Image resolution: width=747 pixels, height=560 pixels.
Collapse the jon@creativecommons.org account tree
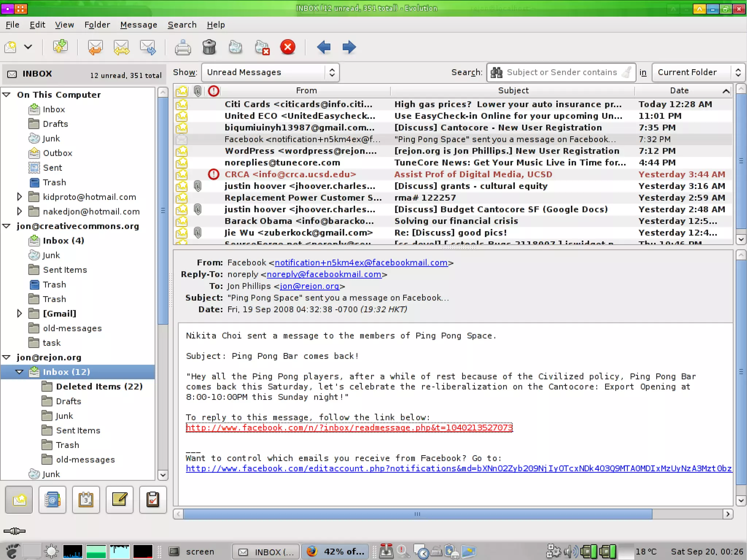pos(7,226)
